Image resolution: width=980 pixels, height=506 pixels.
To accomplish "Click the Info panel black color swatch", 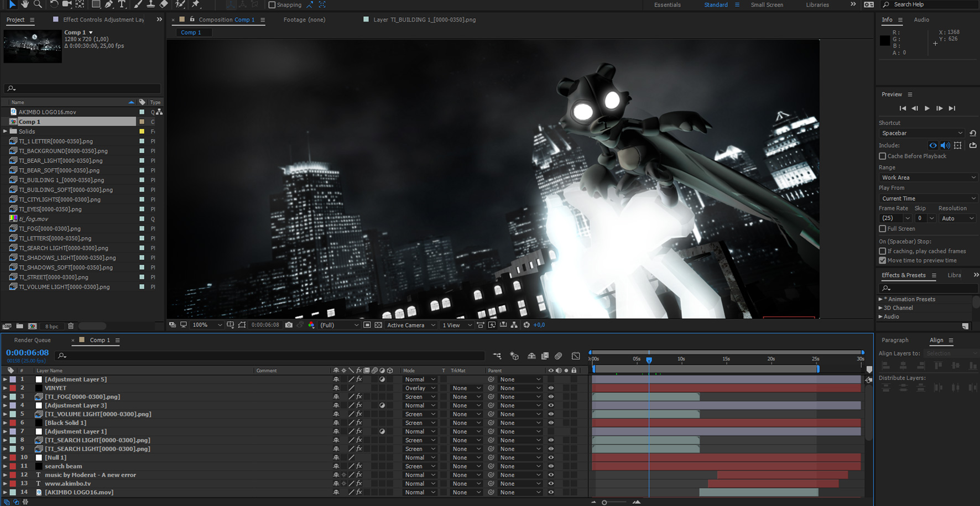I will [x=885, y=40].
